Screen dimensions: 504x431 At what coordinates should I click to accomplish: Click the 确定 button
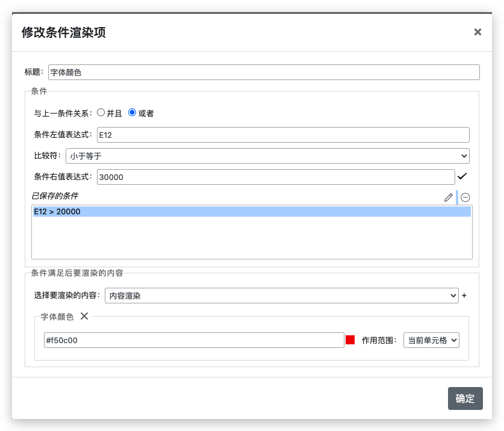pyautogui.click(x=465, y=398)
